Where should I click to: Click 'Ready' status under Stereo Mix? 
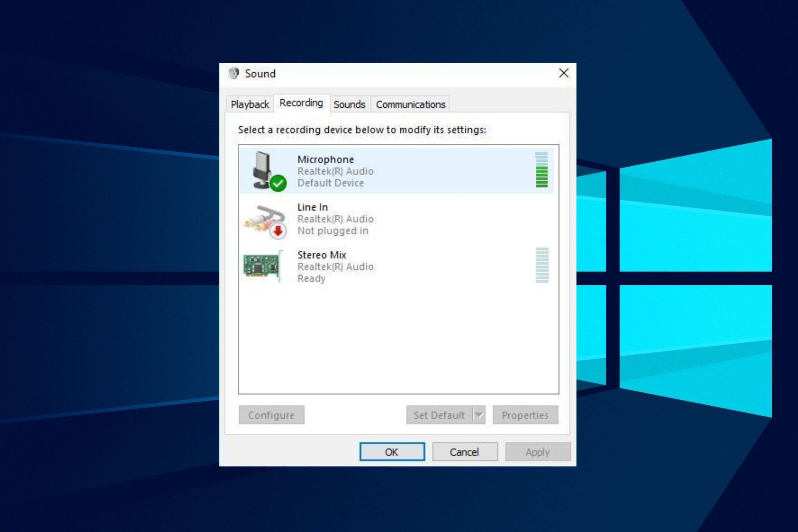click(311, 278)
